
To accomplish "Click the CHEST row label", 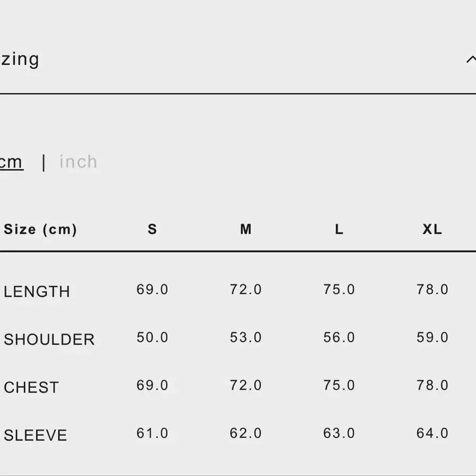I will [x=31, y=387].
